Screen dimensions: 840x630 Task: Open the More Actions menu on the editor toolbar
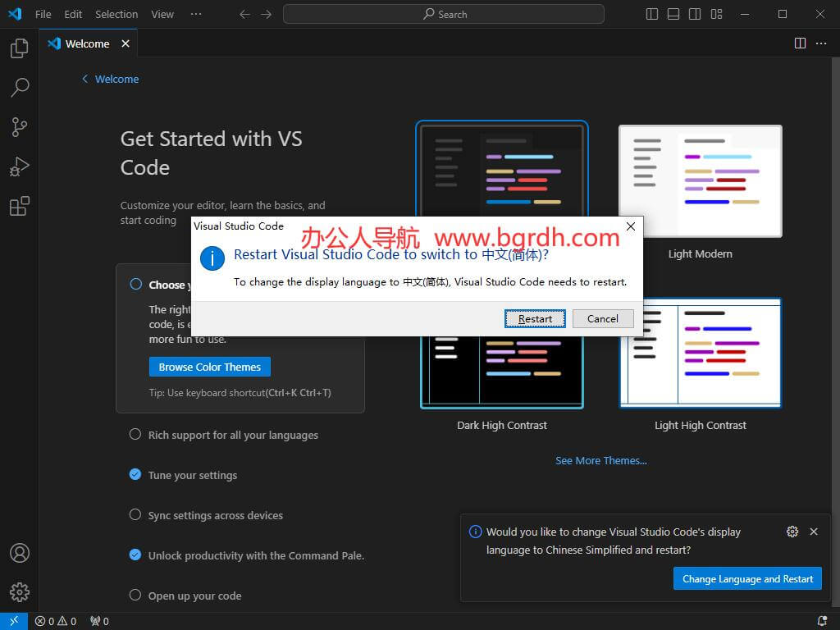click(821, 43)
